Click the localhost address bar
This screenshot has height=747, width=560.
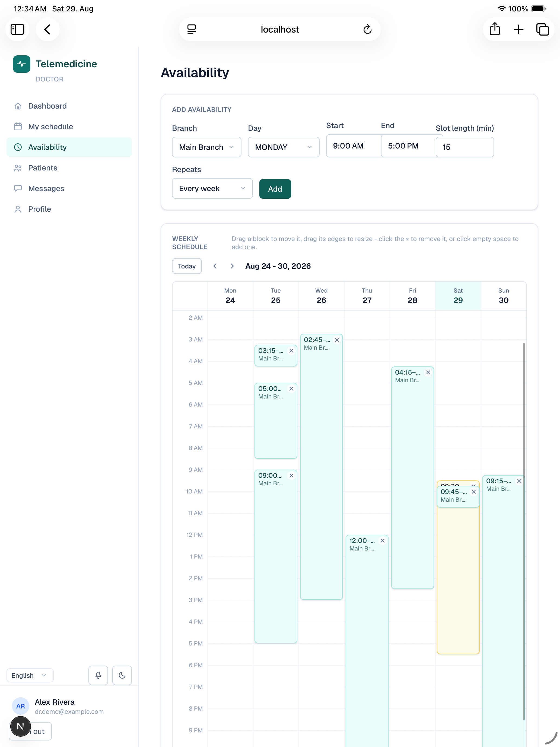(x=279, y=29)
